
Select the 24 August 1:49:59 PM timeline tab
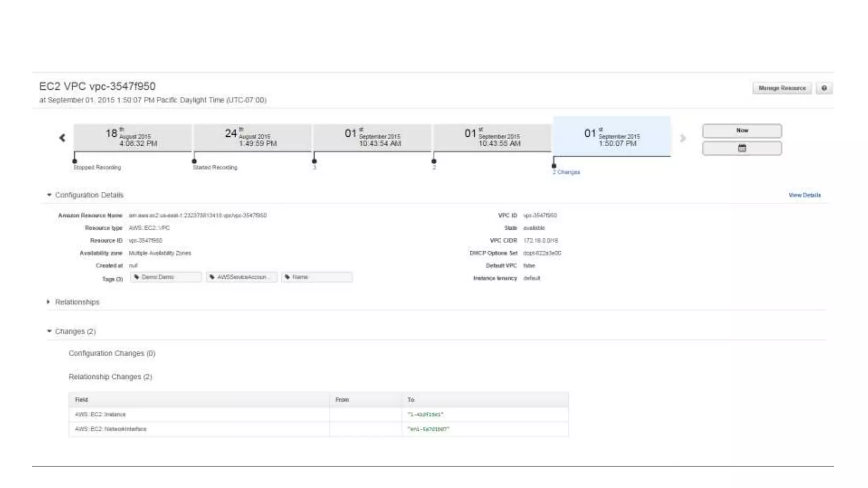tap(252, 138)
